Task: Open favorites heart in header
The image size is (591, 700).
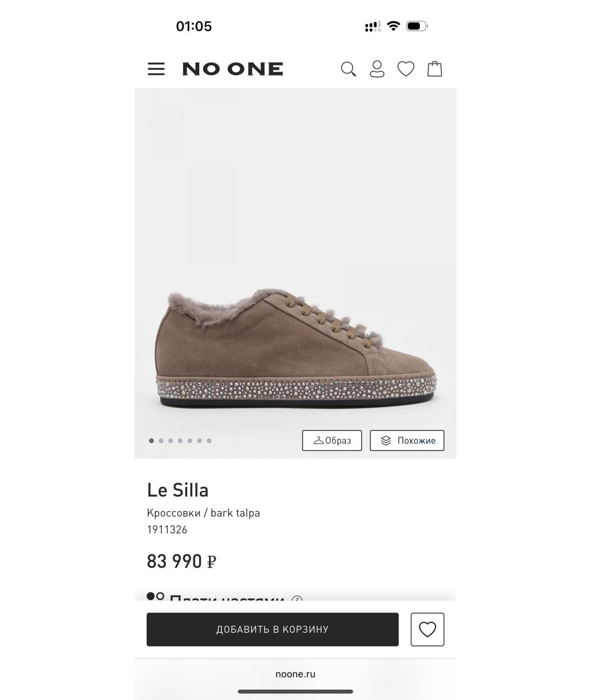Action: point(405,69)
